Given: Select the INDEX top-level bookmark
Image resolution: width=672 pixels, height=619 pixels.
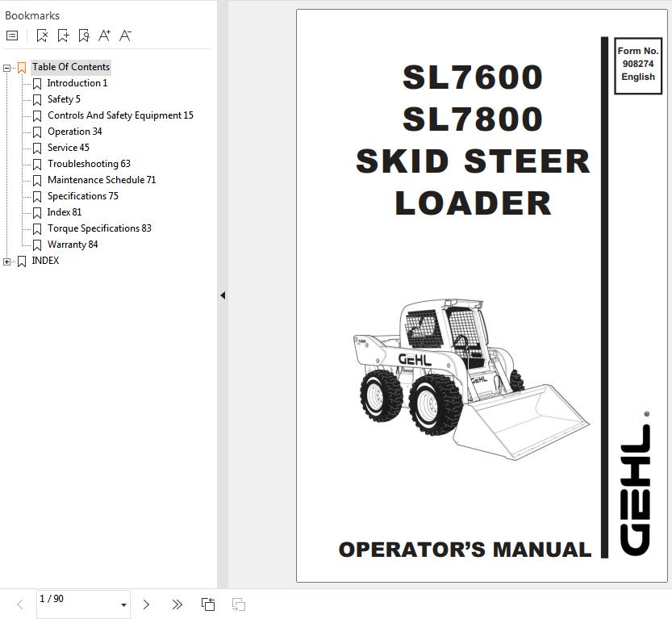Looking at the screenshot, I should point(45,261).
